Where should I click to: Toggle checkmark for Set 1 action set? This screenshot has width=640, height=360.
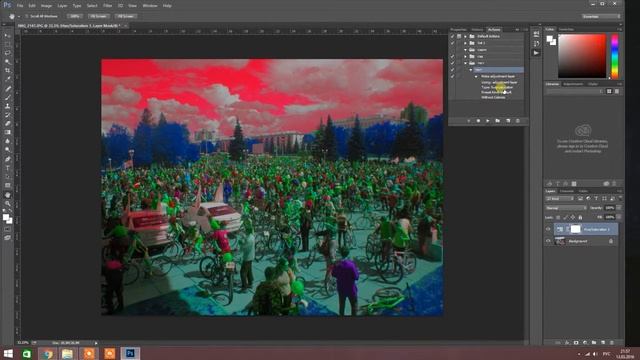[452, 43]
